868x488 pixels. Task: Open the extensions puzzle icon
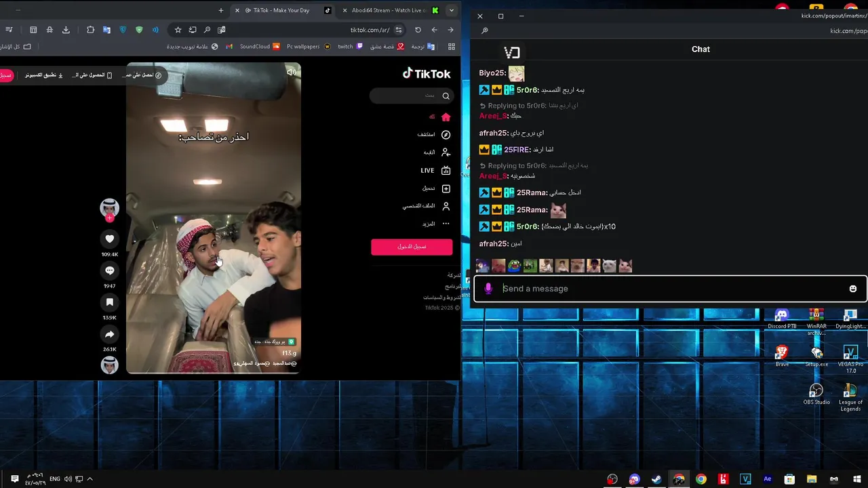click(x=90, y=30)
